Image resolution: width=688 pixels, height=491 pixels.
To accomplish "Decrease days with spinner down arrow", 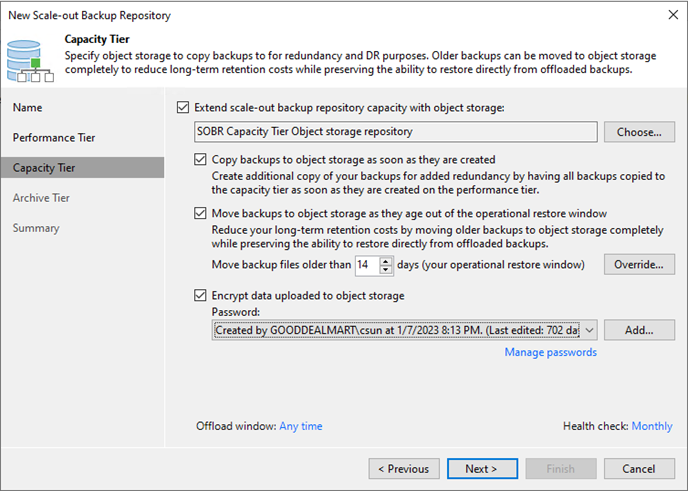I will 386,269.
